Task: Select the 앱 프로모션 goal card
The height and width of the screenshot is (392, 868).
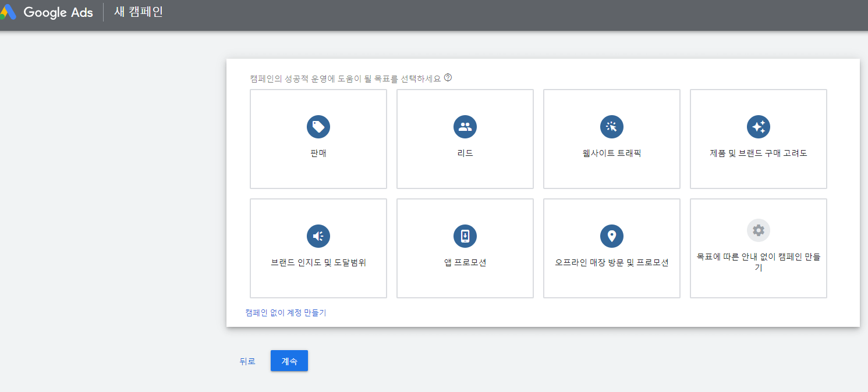Action: [x=465, y=248]
